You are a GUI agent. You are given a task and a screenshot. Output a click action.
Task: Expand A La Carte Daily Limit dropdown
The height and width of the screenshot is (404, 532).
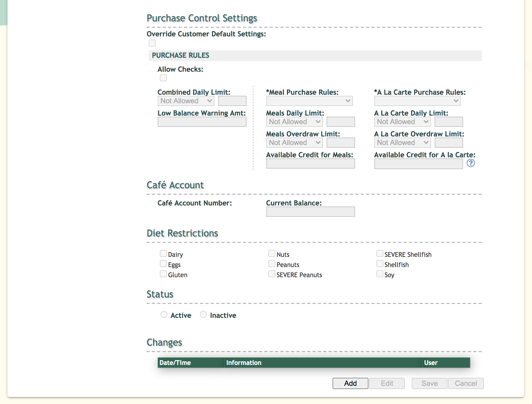[402, 122]
